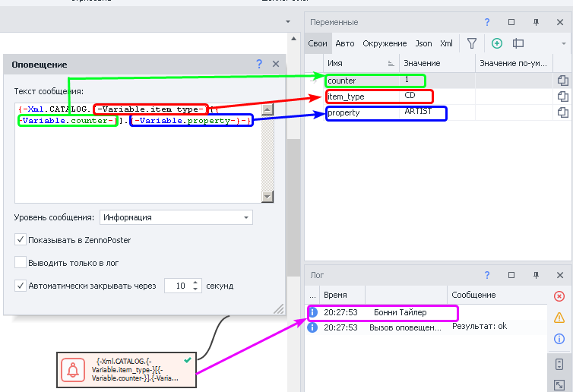Toggle 'Показывать в ZennoPoster' checkbox
The image size is (573, 392).
tap(21, 240)
